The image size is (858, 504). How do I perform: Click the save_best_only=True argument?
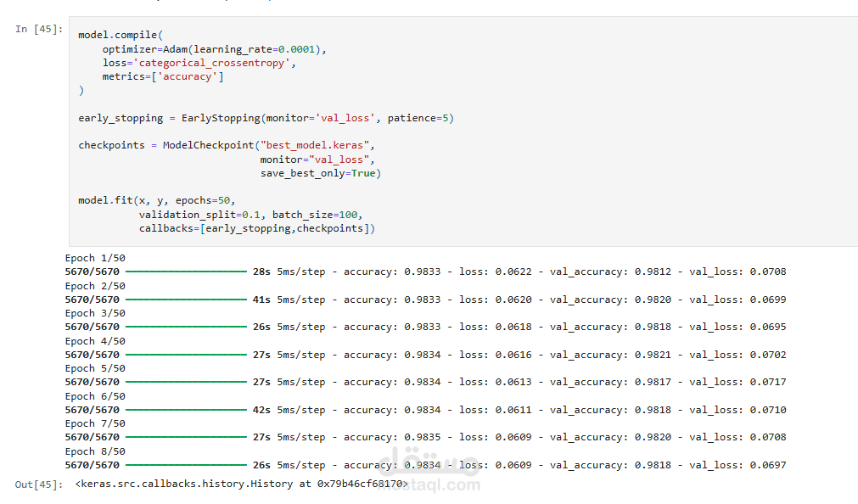[x=320, y=173]
